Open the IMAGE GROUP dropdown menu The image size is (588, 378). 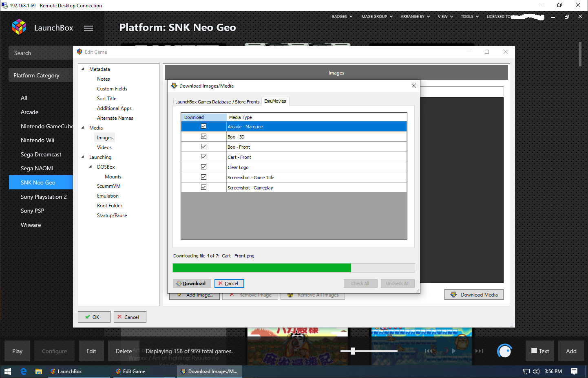376,17
